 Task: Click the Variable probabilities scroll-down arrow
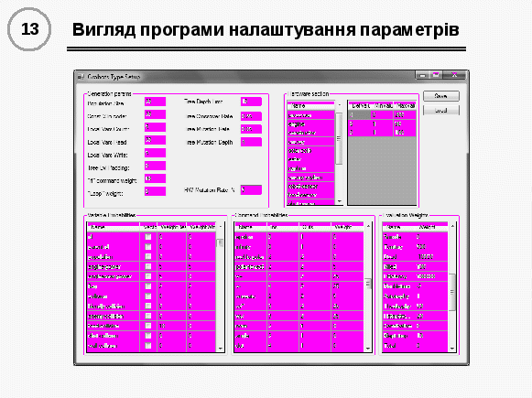click(220, 349)
